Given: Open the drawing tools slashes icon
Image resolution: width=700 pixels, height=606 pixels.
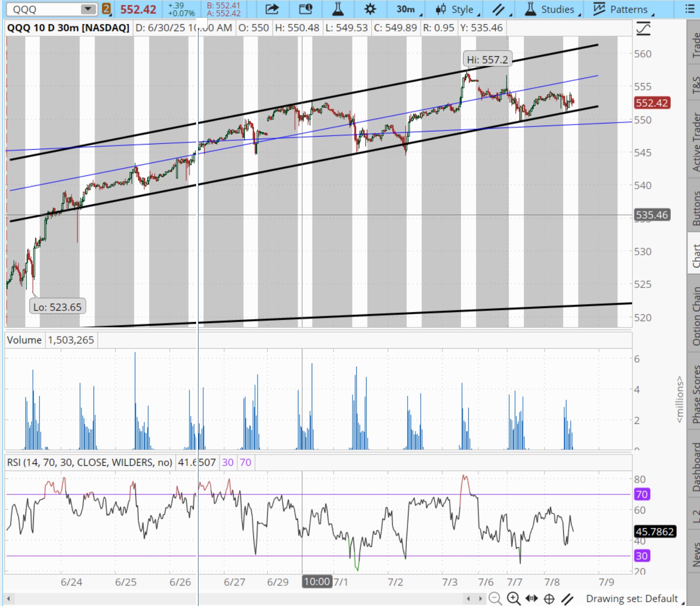Looking at the screenshot, I should pos(499,9).
